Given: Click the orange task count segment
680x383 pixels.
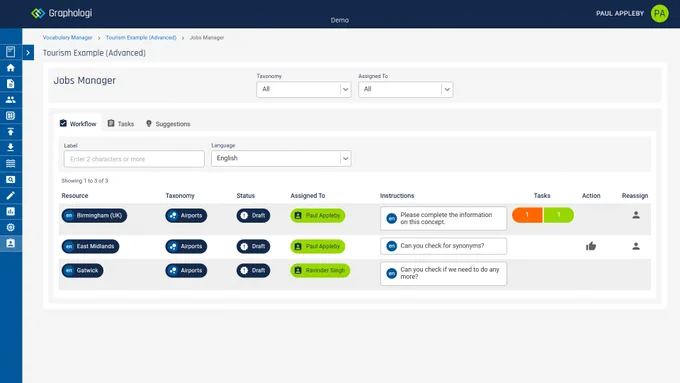Looking at the screenshot, I should [527, 215].
